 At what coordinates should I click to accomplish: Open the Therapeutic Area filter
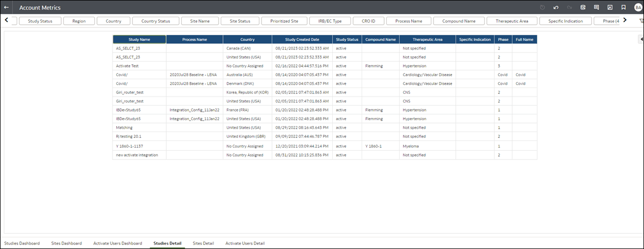point(512,21)
